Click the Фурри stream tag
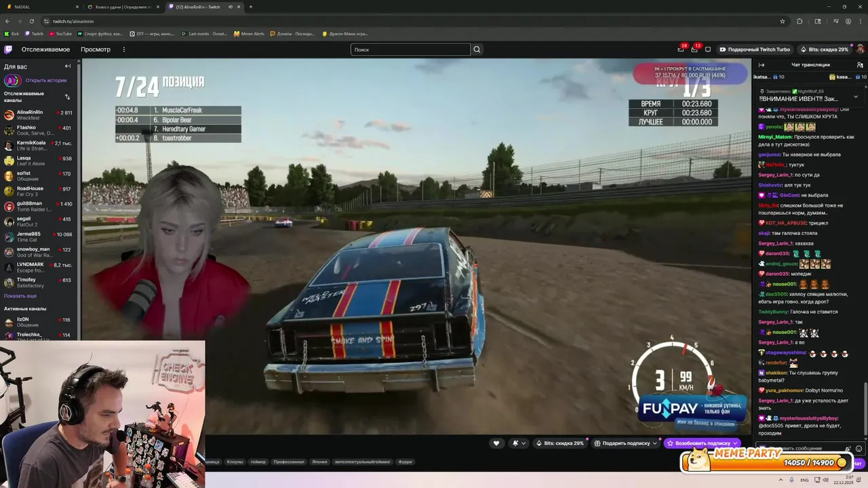The height and width of the screenshot is (488, 868). pyautogui.click(x=406, y=462)
